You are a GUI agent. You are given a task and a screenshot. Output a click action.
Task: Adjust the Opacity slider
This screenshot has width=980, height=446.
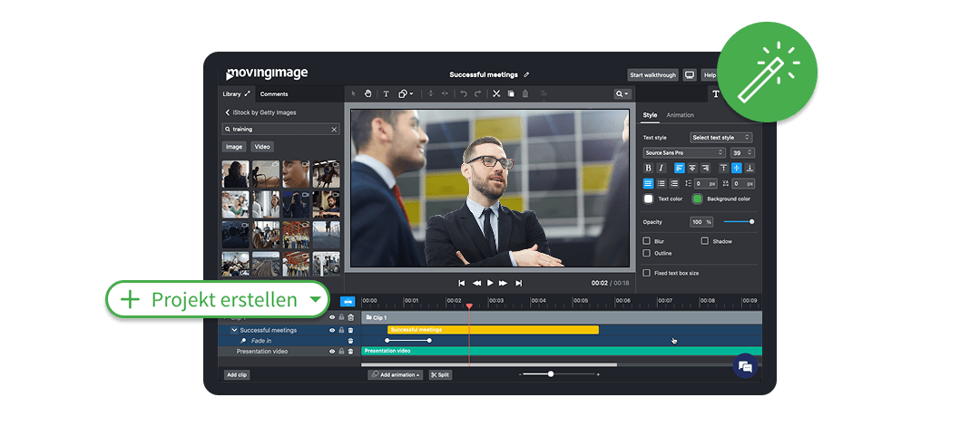pyautogui.click(x=739, y=222)
